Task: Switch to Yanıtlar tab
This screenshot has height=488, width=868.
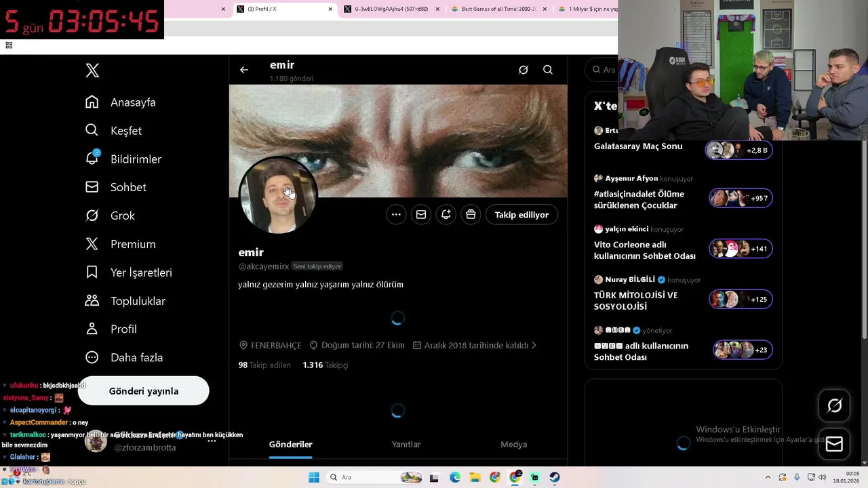Action: pos(406,445)
